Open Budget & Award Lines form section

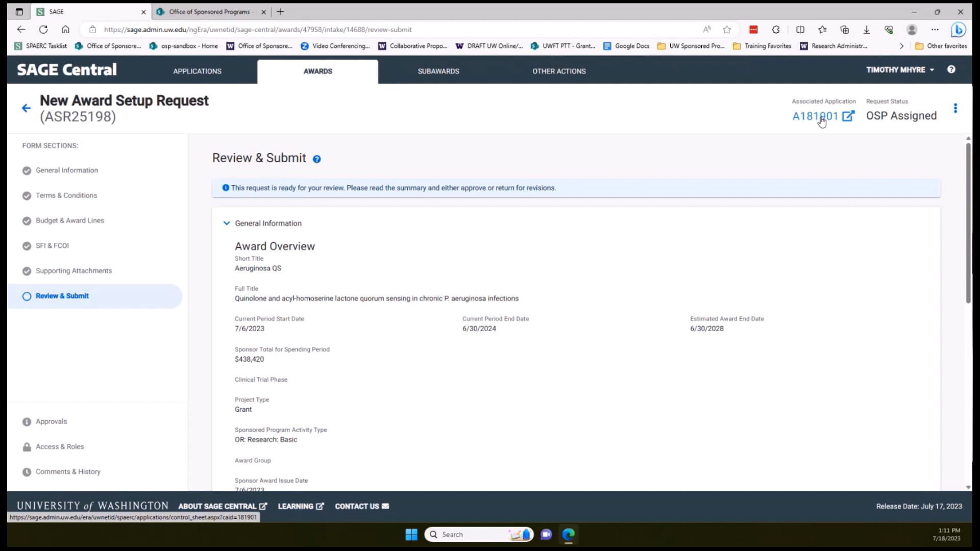pyautogui.click(x=69, y=220)
